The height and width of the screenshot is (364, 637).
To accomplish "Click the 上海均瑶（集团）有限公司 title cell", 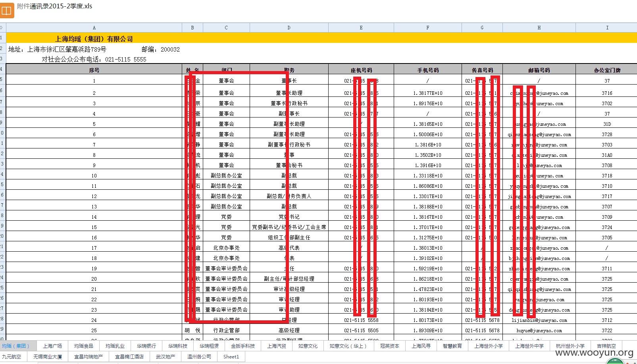I will point(94,39).
